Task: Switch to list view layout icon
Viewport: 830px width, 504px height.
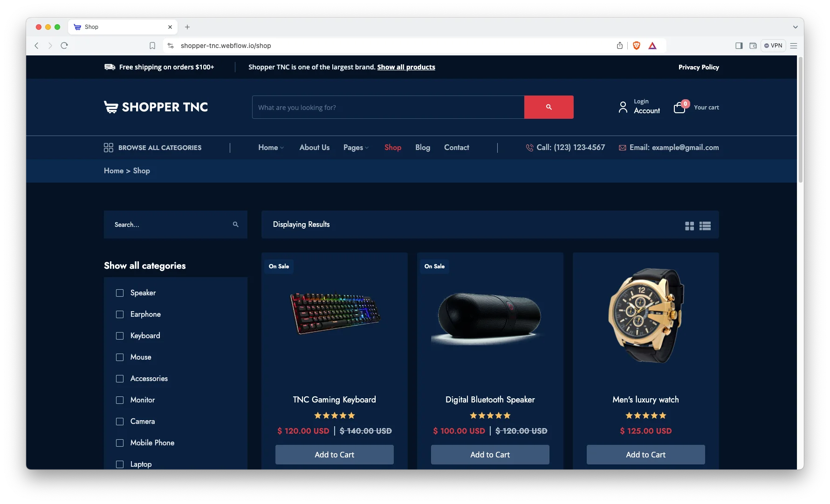Action: (705, 226)
